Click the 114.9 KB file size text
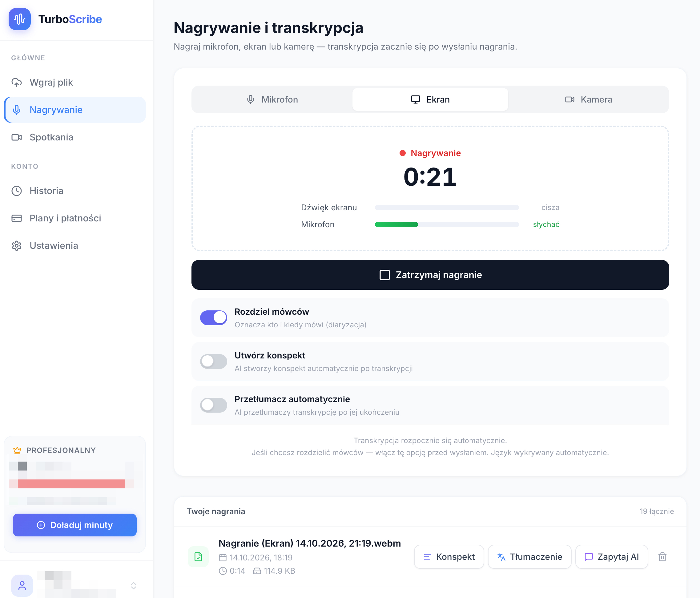 280,571
